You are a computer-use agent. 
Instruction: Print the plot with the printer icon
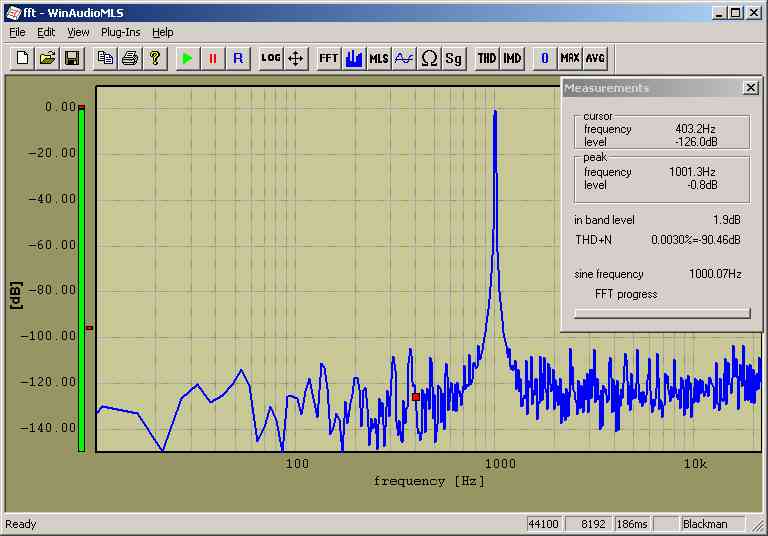[x=129, y=58]
